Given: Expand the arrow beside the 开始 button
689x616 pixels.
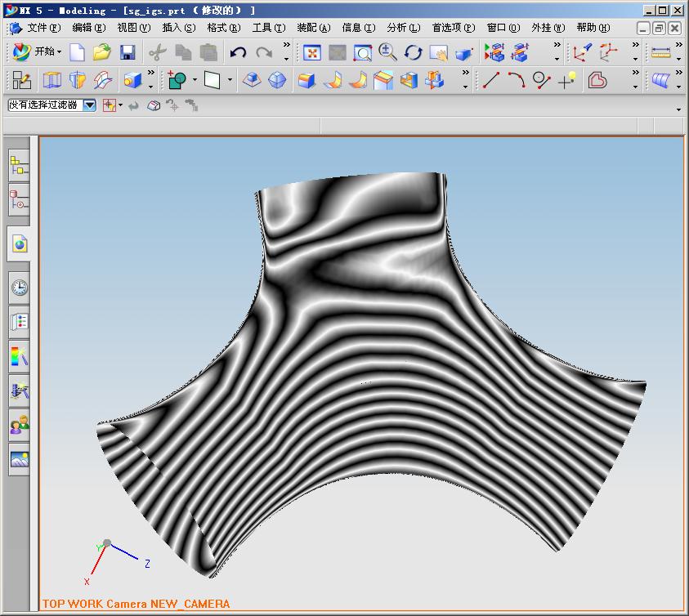Looking at the screenshot, I should 59,51.
